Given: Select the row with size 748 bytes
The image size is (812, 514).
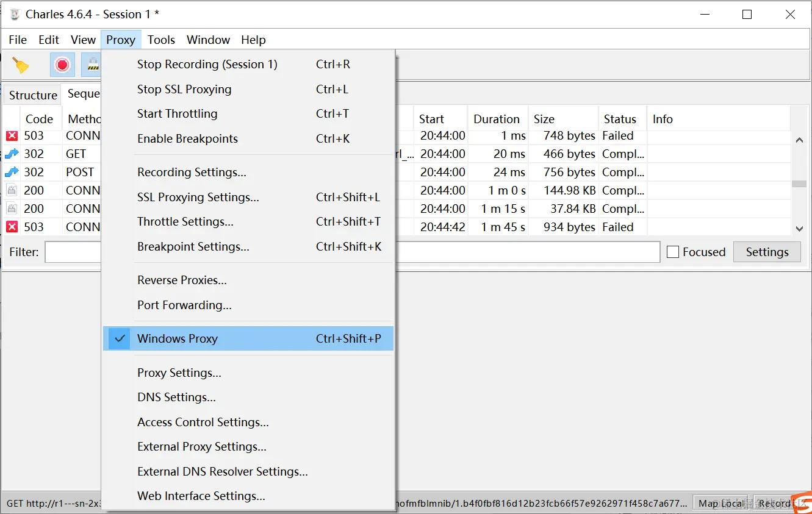Looking at the screenshot, I should pos(397,135).
